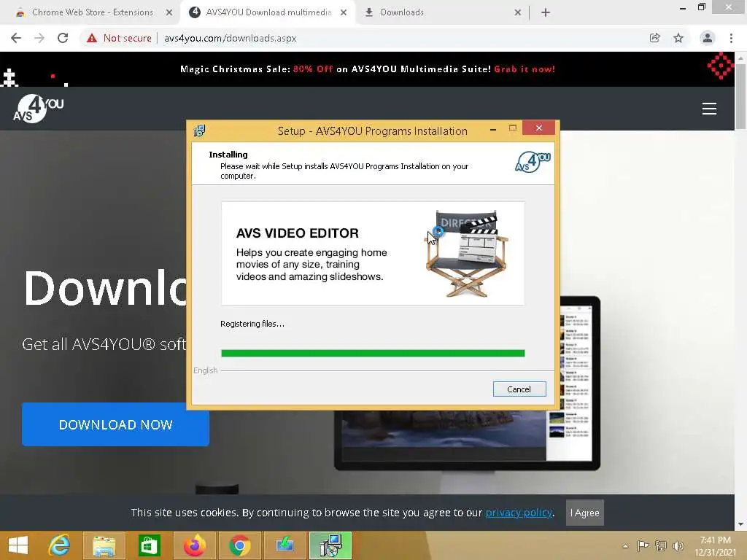Click the browser back arrow
This screenshot has height=560, width=747.
[16, 38]
